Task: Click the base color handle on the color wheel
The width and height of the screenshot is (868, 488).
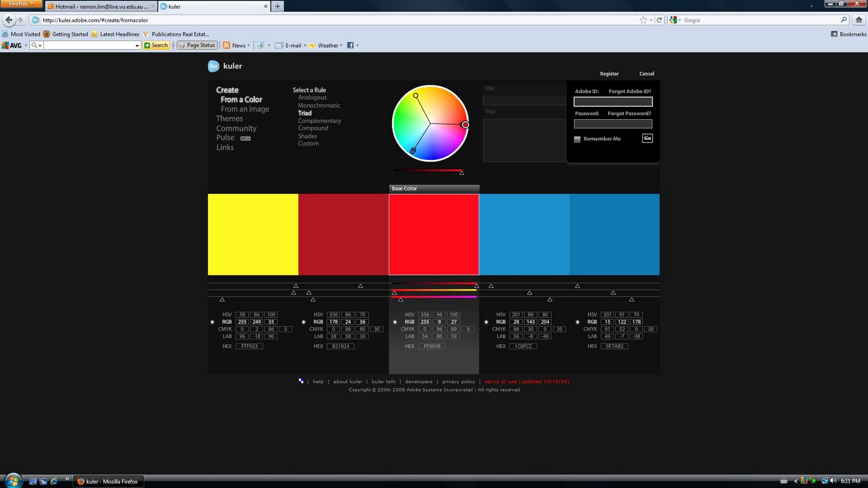Action: tap(465, 125)
